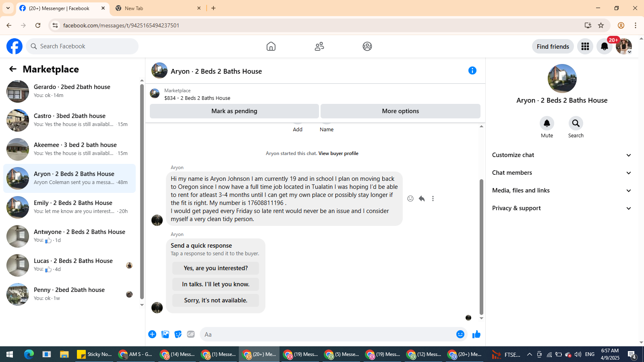This screenshot has width=644, height=362.
Task: Open Akeemee's 3 bed 2 bath house chat
Action: (x=70, y=149)
